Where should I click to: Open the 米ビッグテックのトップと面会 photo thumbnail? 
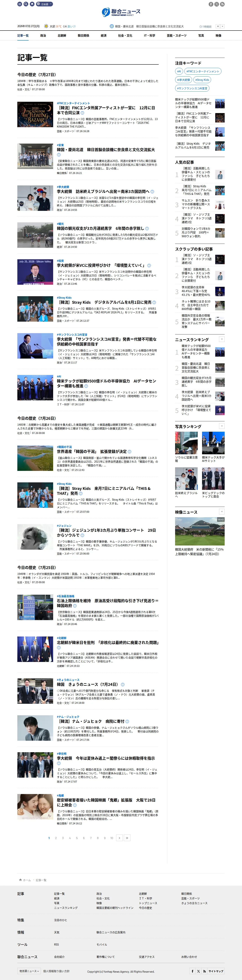click(214, 479)
